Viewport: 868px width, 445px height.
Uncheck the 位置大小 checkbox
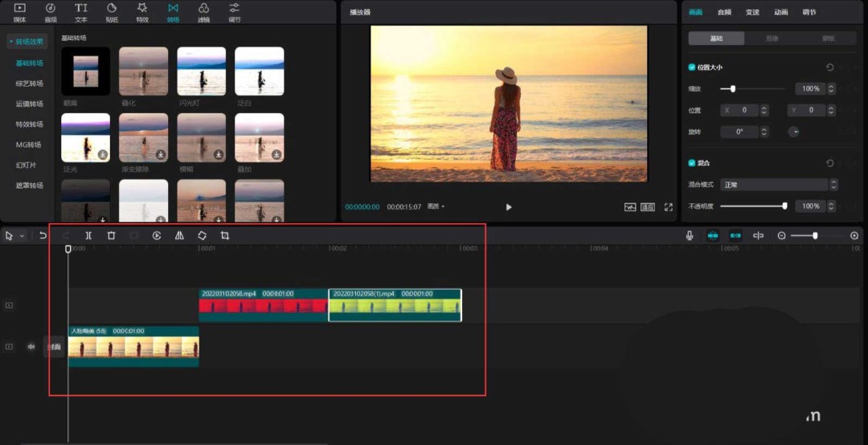click(692, 67)
